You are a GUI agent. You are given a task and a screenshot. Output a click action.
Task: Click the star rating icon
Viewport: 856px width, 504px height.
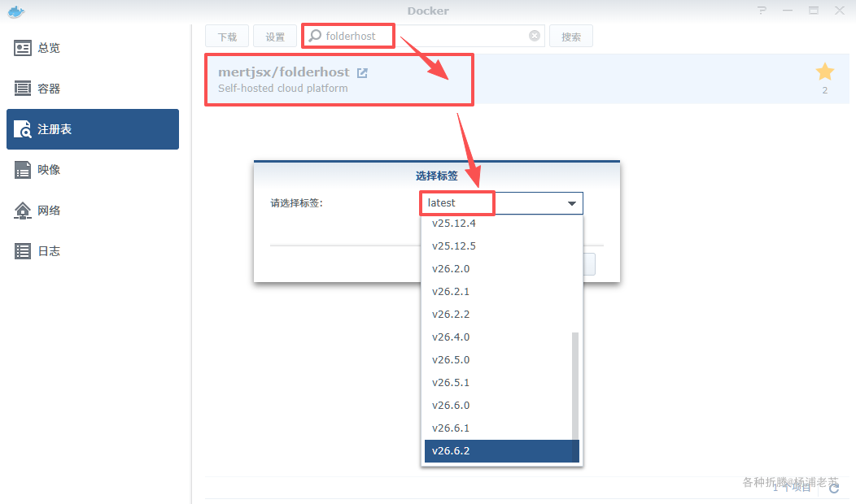click(x=825, y=72)
